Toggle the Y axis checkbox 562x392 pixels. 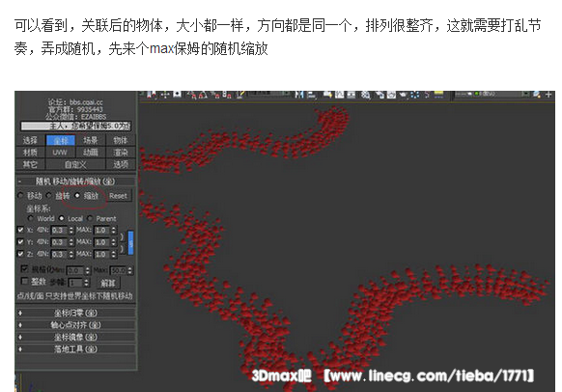[x=20, y=242]
